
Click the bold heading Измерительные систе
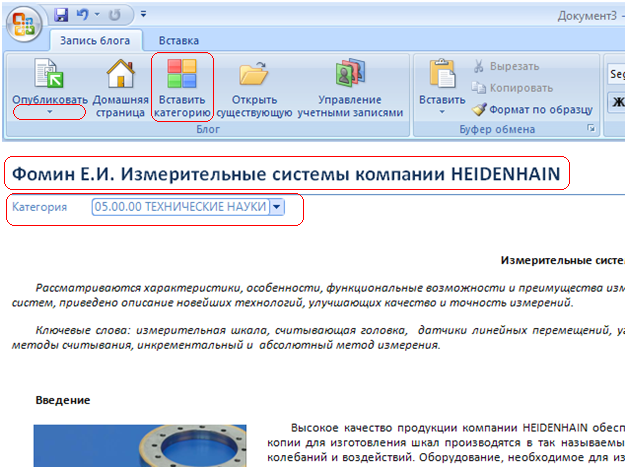(x=563, y=261)
